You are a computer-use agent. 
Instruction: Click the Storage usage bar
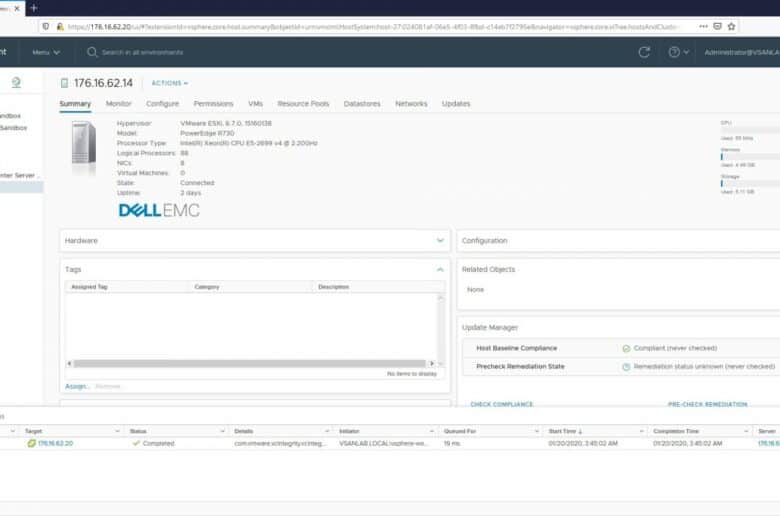click(x=750, y=184)
